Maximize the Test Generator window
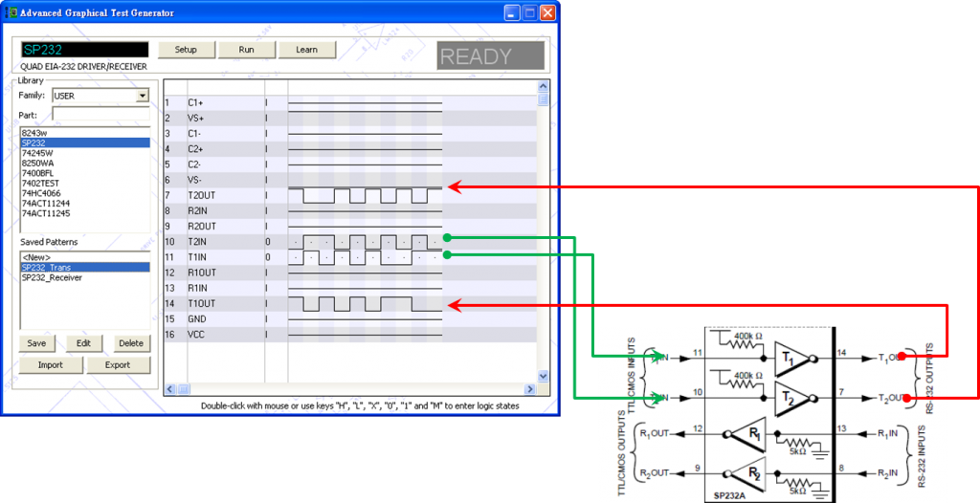Image resolution: width=980 pixels, height=503 pixels. pyautogui.click(x=530, y=12)
